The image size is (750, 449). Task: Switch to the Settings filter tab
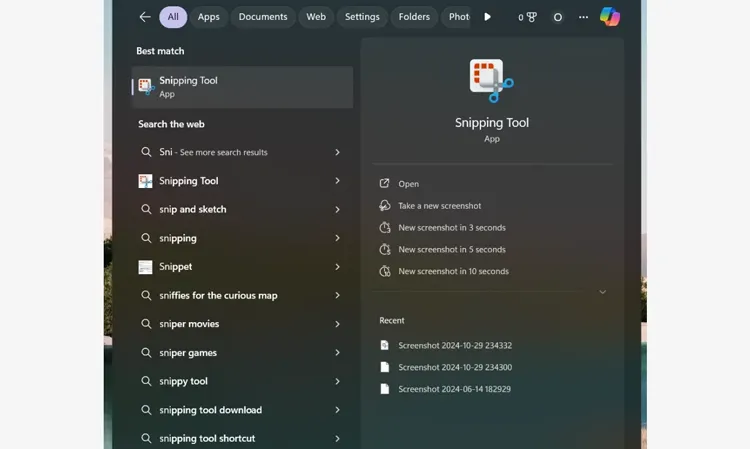click(362, 17)
